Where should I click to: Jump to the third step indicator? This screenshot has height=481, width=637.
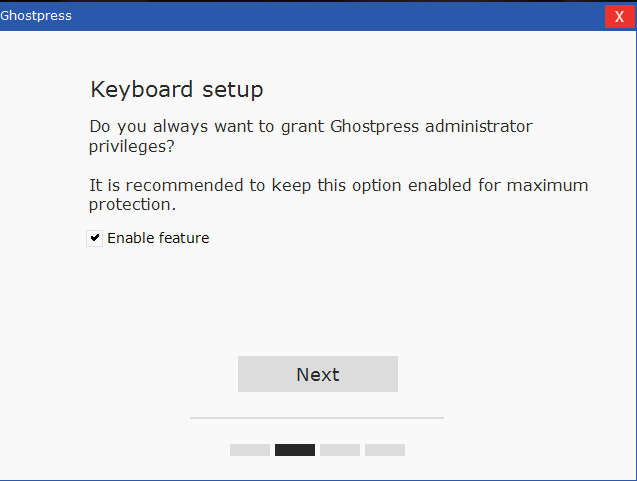[x=340, y=450]
